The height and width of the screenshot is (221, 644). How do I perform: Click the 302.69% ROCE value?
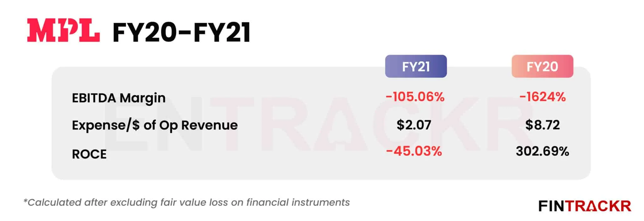tap(542, 151)
